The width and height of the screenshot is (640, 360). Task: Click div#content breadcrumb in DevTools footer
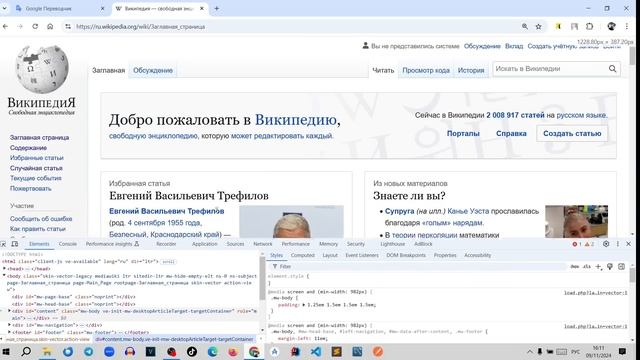click(174, 339)
